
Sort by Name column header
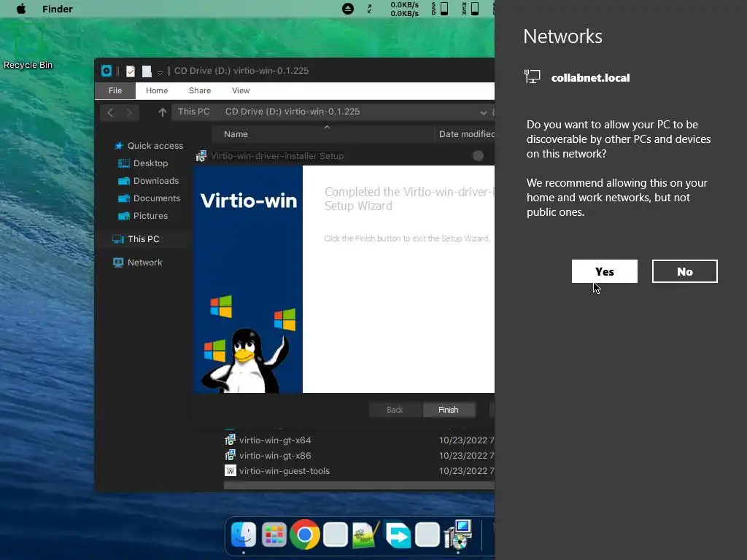tap(322, 134)
